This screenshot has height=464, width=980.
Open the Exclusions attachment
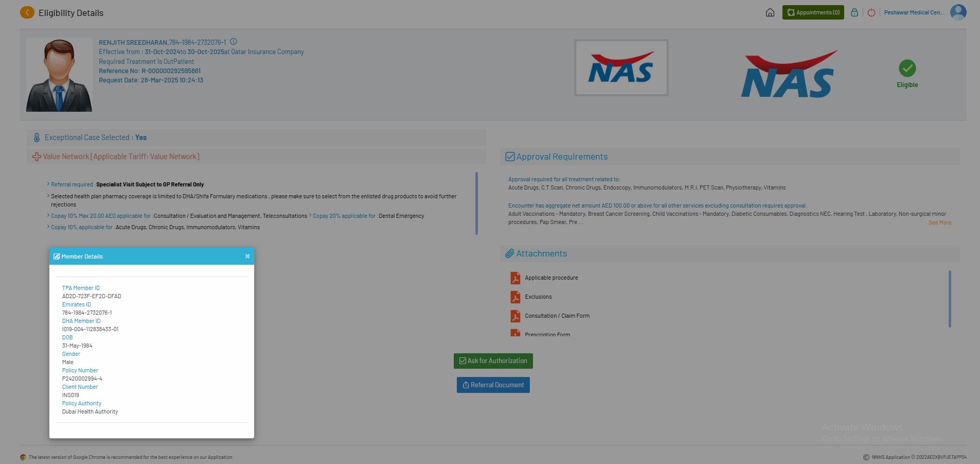pyautogui.click(x=538, y=297)
